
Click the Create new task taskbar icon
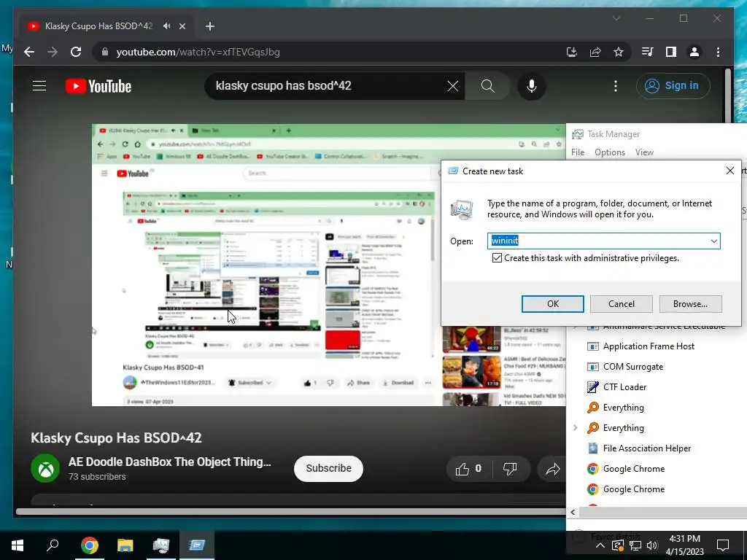coord(197,545)
